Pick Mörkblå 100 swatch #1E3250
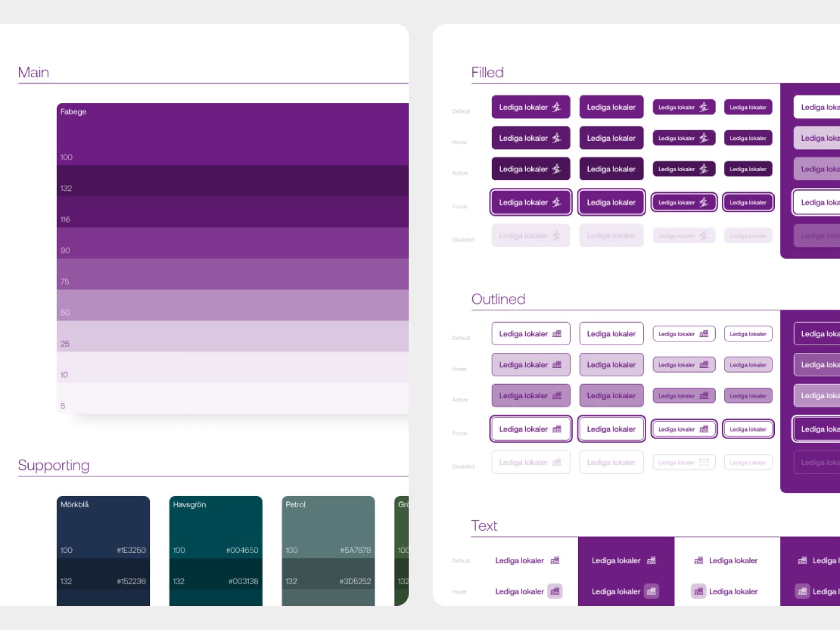 coord(103,527)
